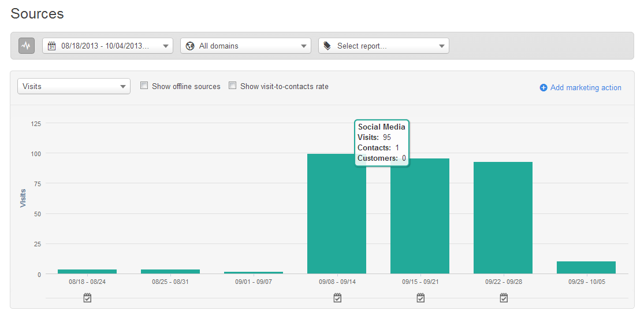Open marketing action marker under 09/15 - 09/21
644x314 pixels.
click(x=420, y=298)
